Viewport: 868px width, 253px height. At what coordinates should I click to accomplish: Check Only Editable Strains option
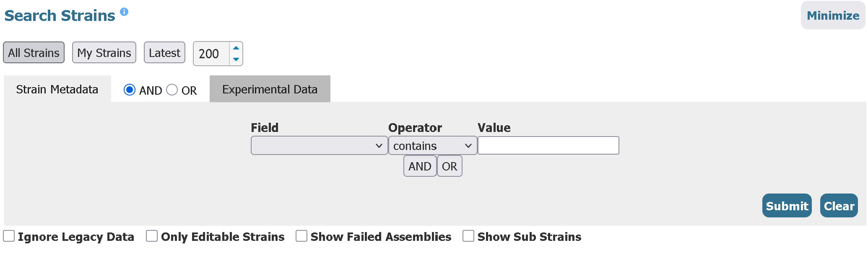(x=152, y=236)
